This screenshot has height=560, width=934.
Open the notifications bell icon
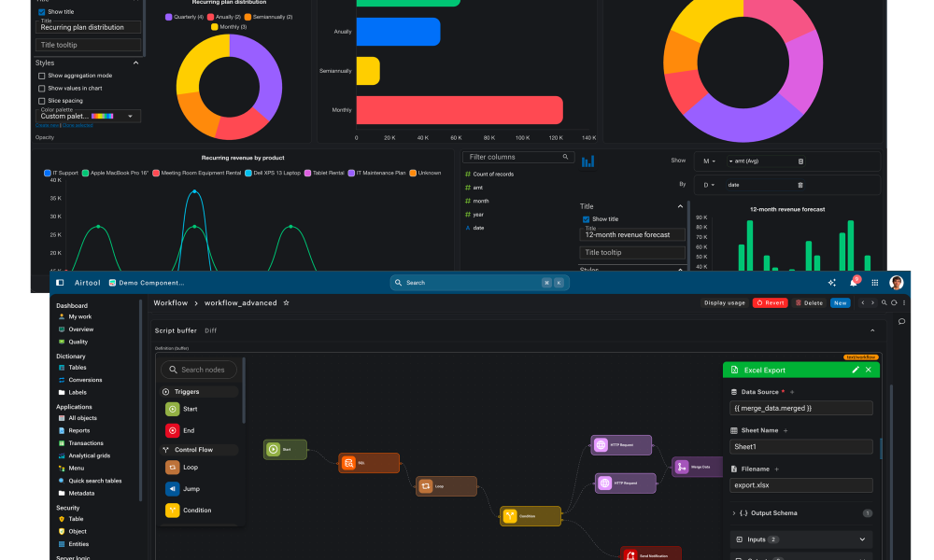pyautogui.click(x=853, y=283)
